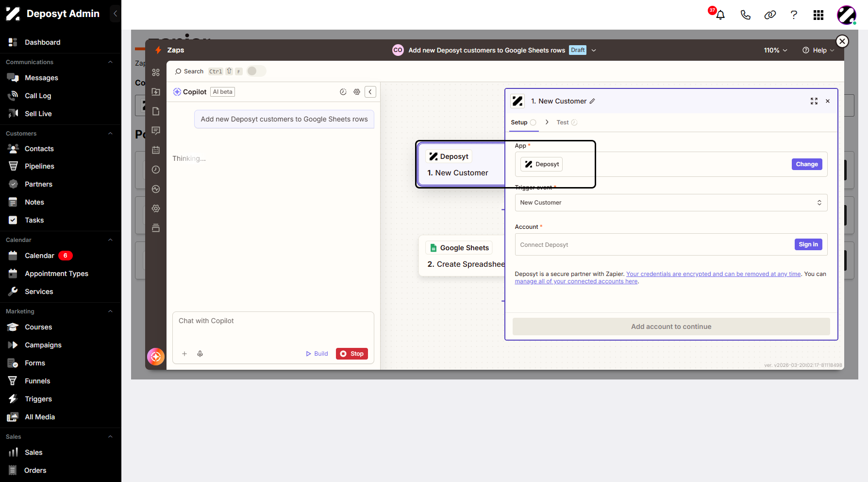Image resolution: width=868 pixels, height=482 pixels.
Task: Open the Trigger event New Customer dropdown
Action: coord(671,203)
